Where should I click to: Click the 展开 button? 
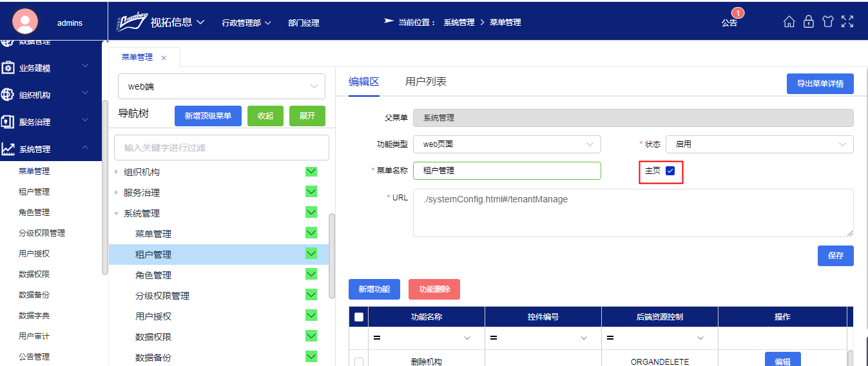(307, 116)
